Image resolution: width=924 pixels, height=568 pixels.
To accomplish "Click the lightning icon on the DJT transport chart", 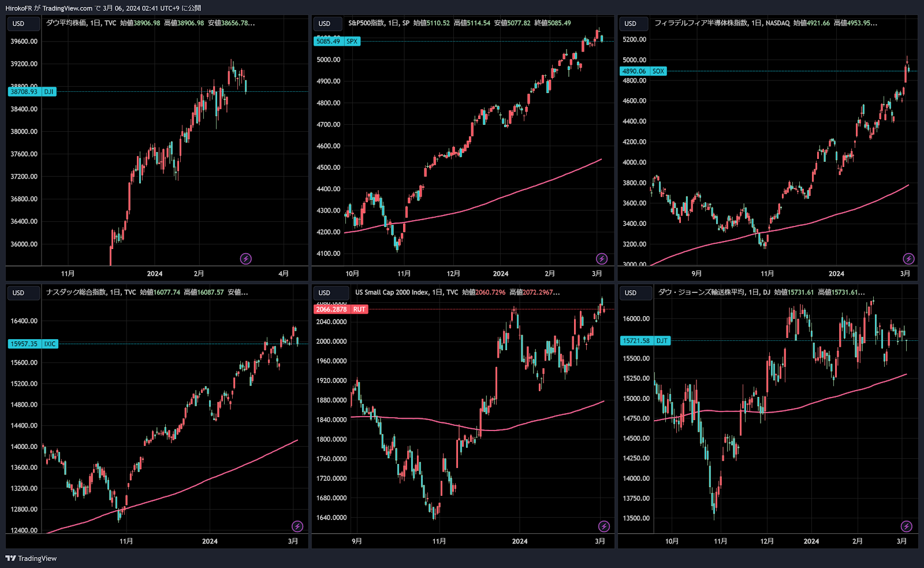I will point(907,526).
